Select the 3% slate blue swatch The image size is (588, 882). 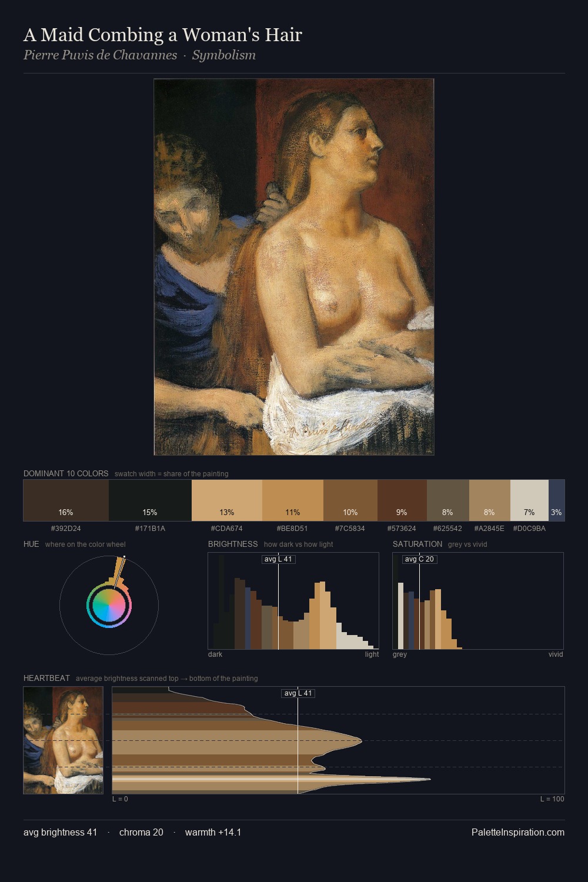tap(556, 500)
